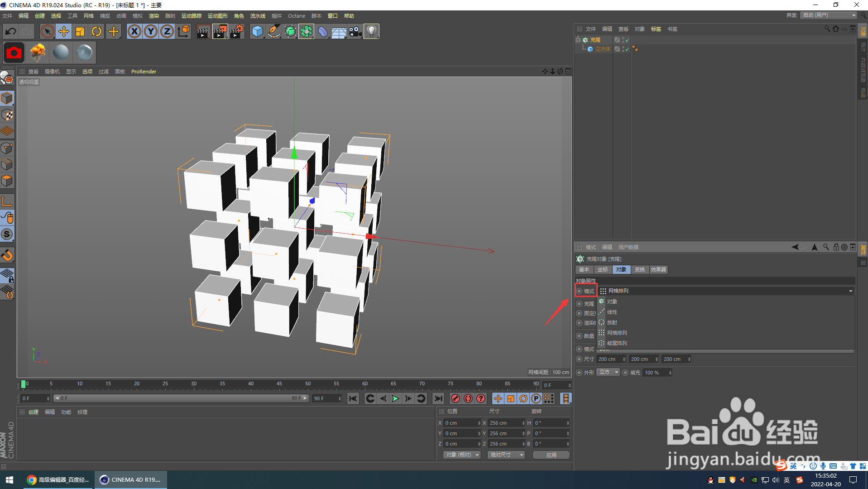The image size is (868, 489).
Task: Add a camera object
Action: [x=355, y=31]
